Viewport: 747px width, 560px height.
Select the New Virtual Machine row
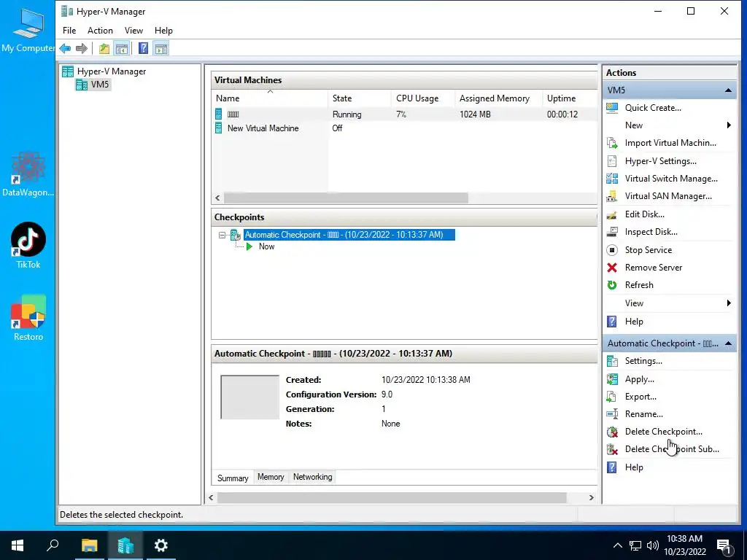click(404, 128)
